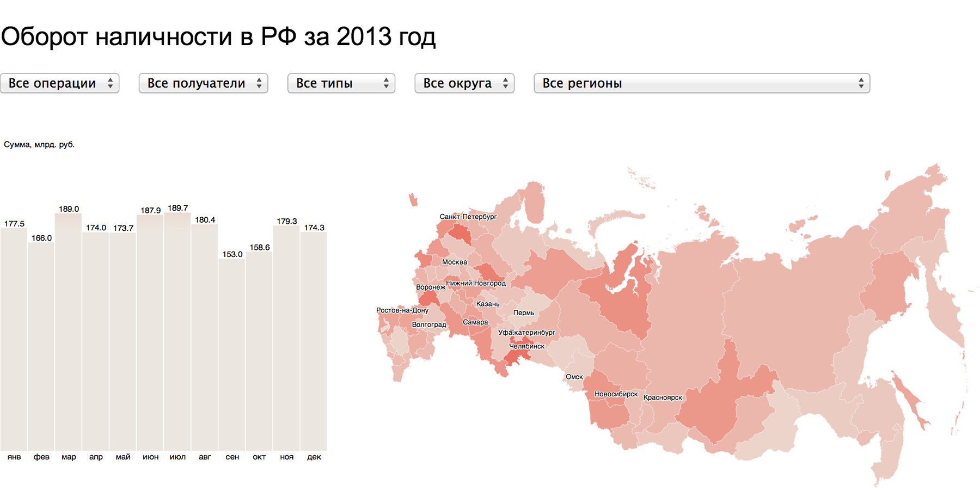Choose the August (авг) bar column
Image resolution: width=980 pixels, height=490 pixels.
(x=205, y=338)
